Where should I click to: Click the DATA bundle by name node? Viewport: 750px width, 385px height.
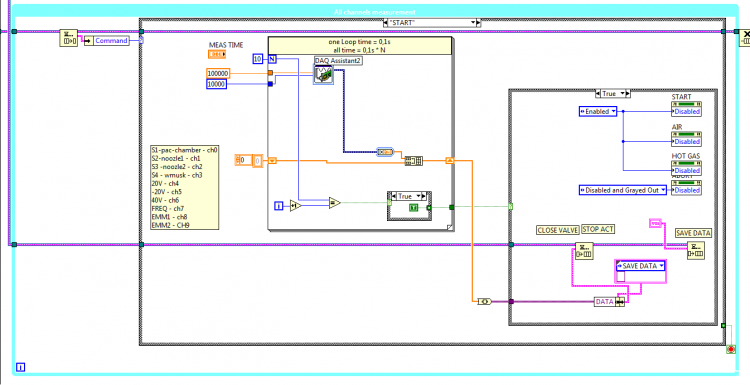click(609, 302)
